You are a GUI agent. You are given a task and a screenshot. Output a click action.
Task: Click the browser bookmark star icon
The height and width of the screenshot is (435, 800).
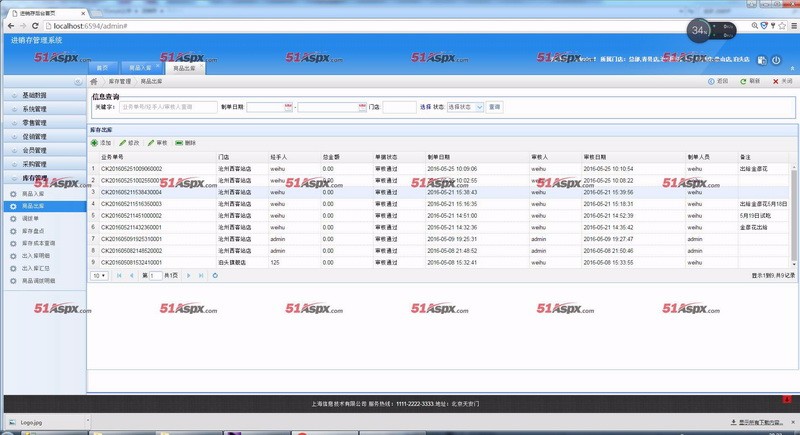782,25
